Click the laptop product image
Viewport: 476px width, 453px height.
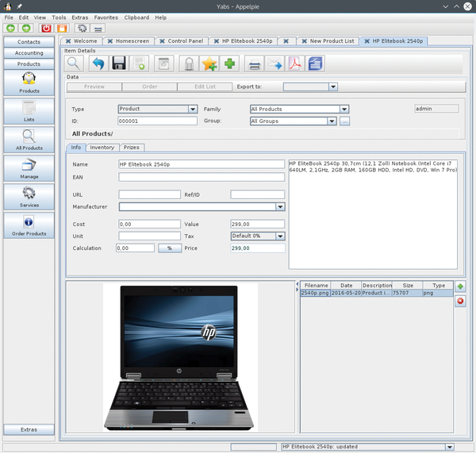pos(180,357)
